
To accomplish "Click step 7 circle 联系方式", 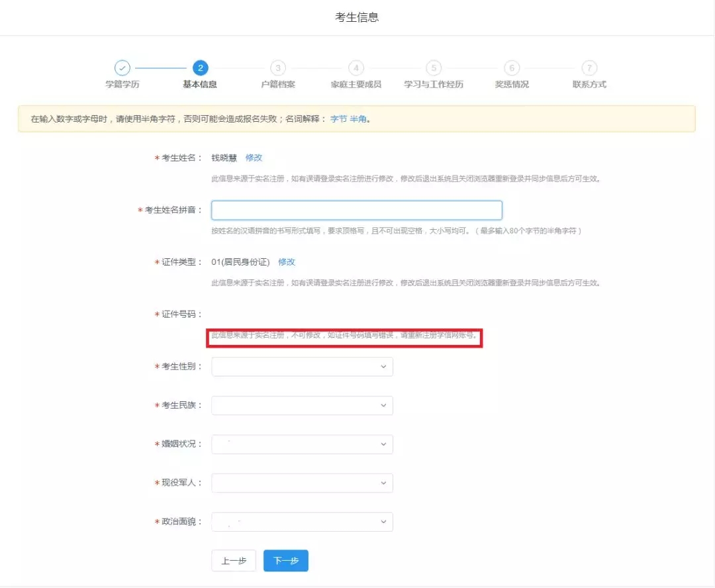I will [589, 68].
